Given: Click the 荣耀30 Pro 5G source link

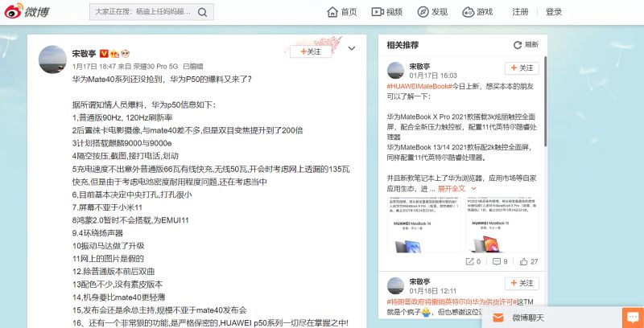Looking at the screenshot, I should pyautogui.click(x=155, y=66).
